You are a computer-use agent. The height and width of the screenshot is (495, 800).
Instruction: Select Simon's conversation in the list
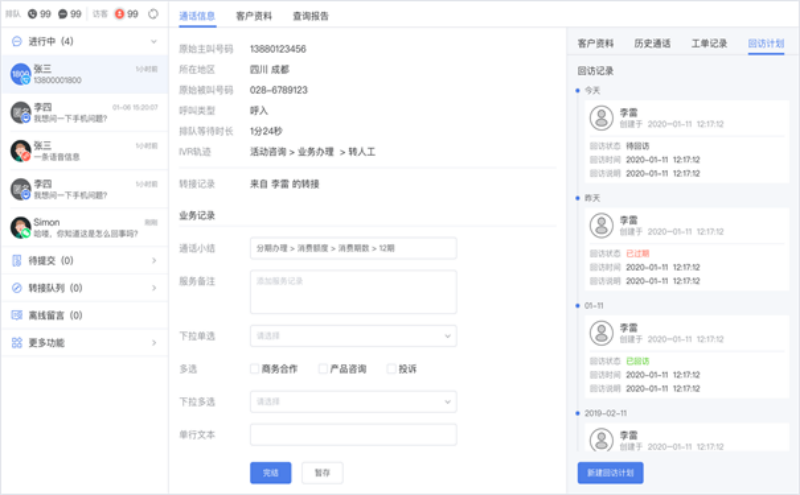pyautogui.click(x=83, y=227)
